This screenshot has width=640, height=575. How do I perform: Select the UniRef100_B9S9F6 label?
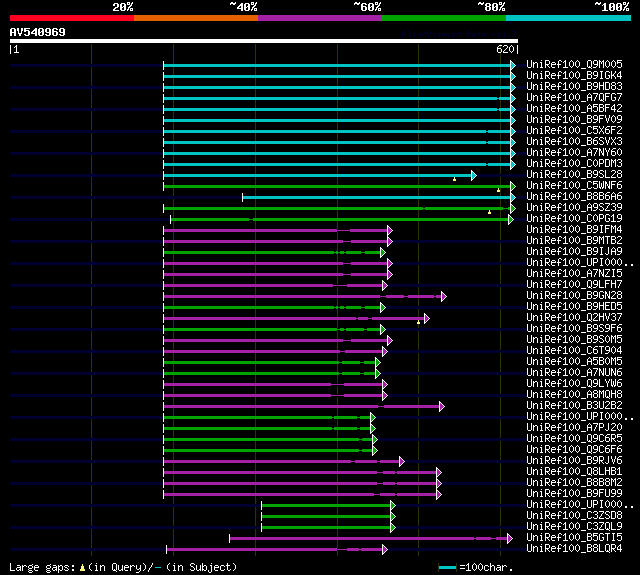[x=574, y=329]
